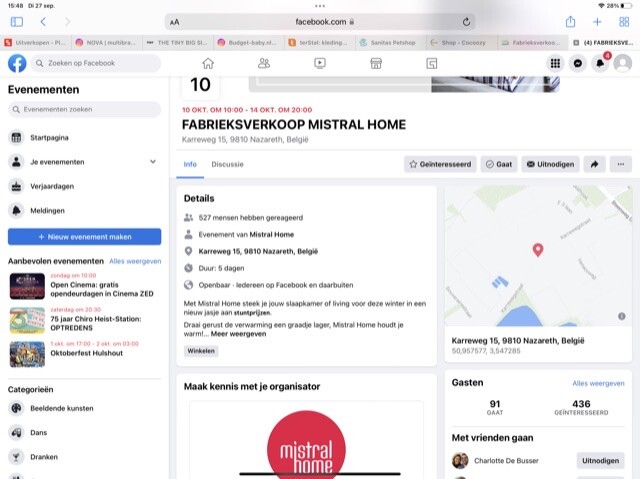This screenshot has width=640, height=479.
Task: Open the Safari share sheet icon
Action: 570,22
